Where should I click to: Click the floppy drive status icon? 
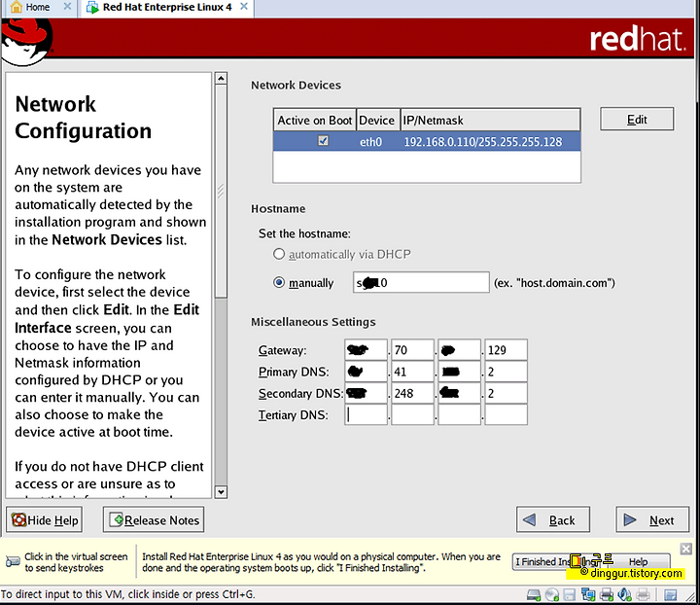[569, 594]
